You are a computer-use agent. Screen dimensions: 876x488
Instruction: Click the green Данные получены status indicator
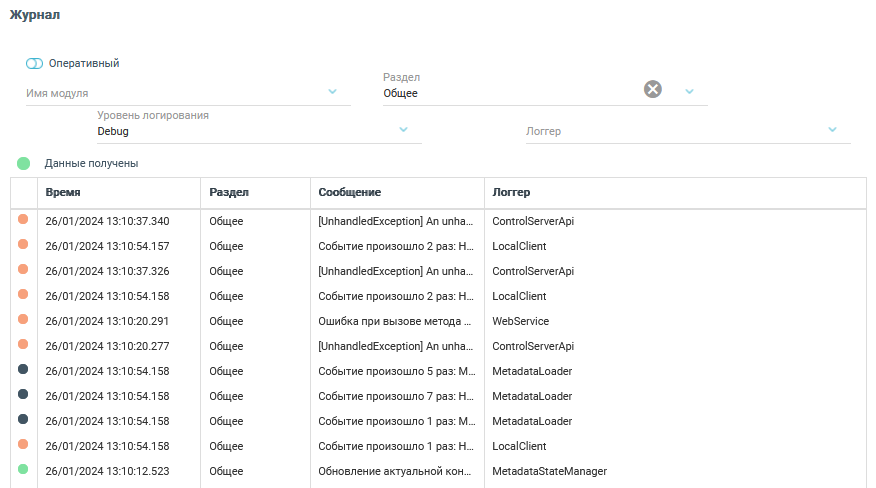click(x=23, y=163)
